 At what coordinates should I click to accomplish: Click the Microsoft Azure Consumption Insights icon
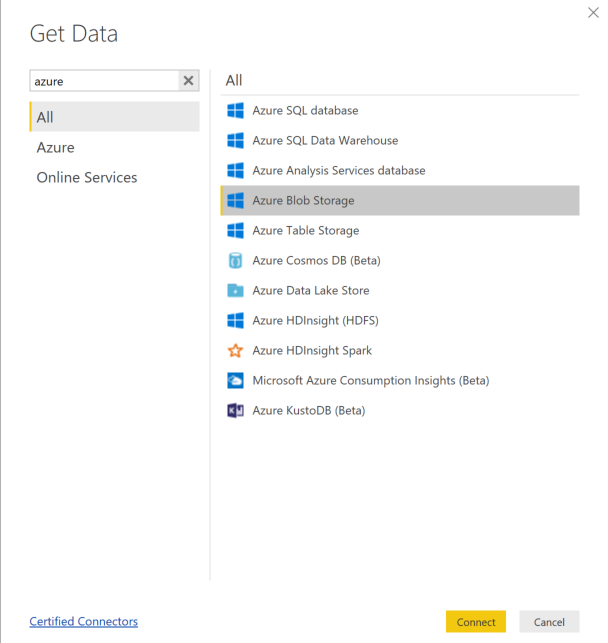click(236, 380)
